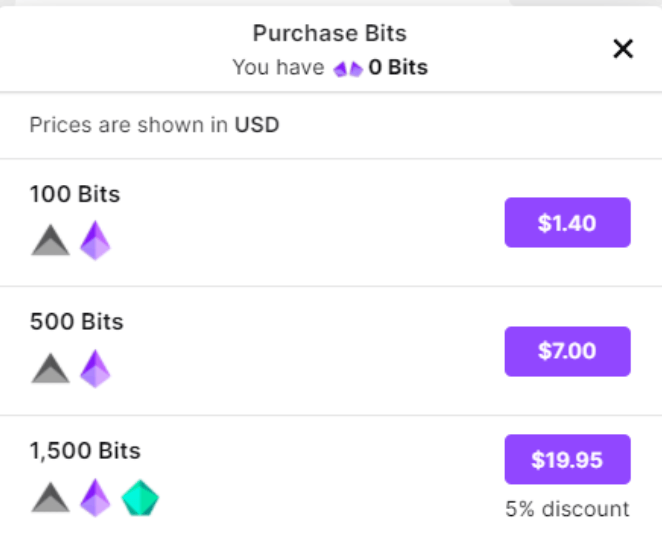Click the purple gem icon under 1,500 Bits
This screenshot has height=543, width=662.
(95, 497)
